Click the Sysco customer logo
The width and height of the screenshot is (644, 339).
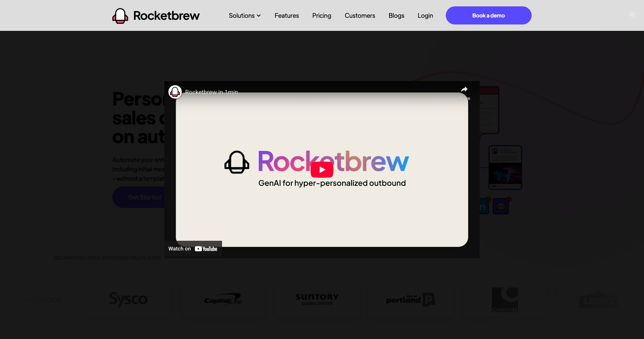click(128, 299)
